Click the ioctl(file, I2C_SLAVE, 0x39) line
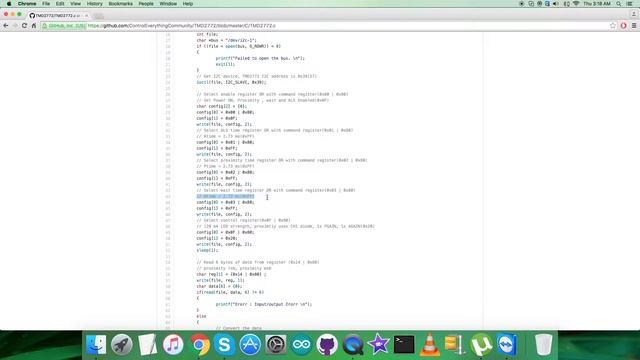 pyautogui.click(x=231, y=82)
